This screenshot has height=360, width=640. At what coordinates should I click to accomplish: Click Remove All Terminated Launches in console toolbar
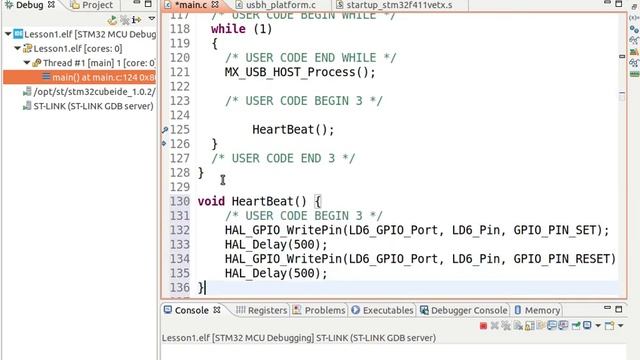[506, 326]
